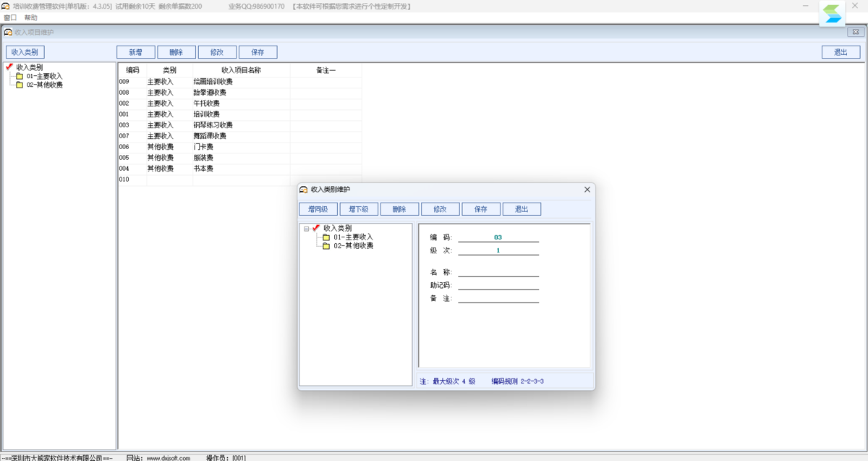Click the 其他收费 cell in row 006
This screenshot has height=461, width=868.
(169, 147)
